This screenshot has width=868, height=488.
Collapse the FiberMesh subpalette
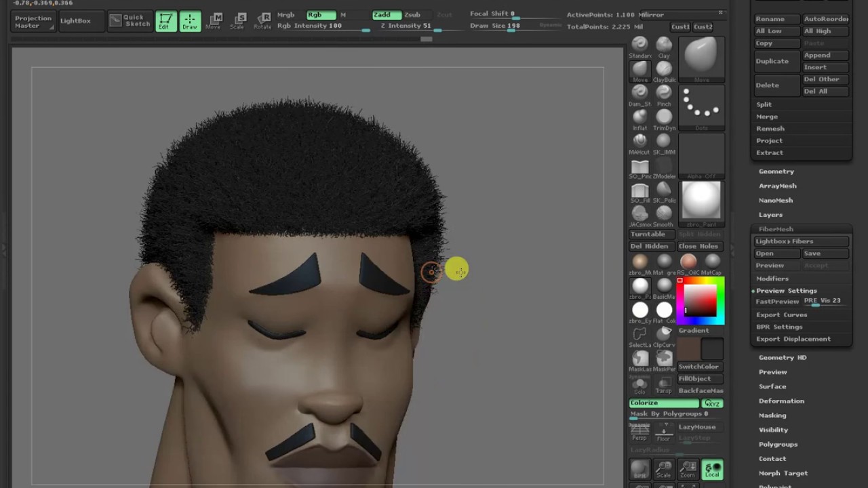776,229
